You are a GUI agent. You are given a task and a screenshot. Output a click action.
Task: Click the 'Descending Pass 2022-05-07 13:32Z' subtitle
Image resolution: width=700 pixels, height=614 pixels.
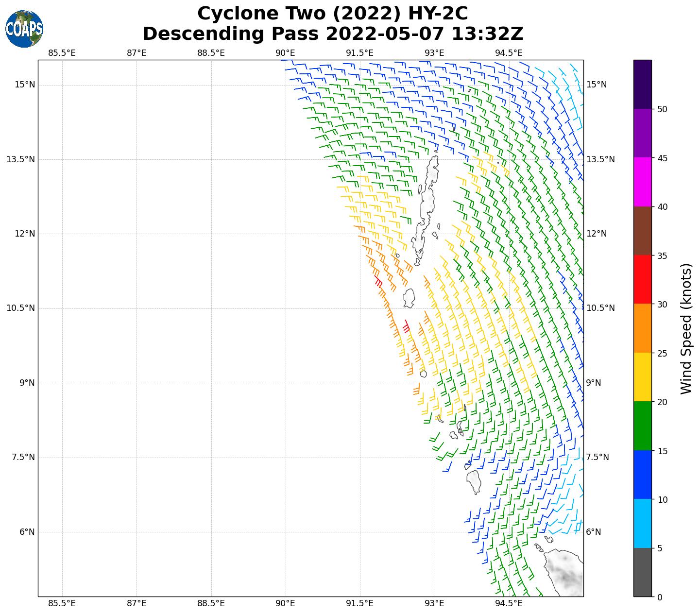point(333,34)
